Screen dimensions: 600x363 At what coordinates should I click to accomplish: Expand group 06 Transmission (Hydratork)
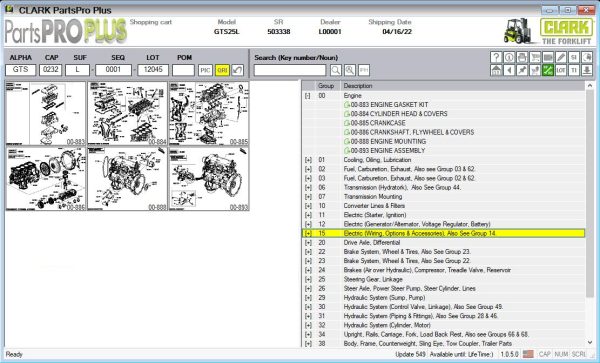click(308, 188)
